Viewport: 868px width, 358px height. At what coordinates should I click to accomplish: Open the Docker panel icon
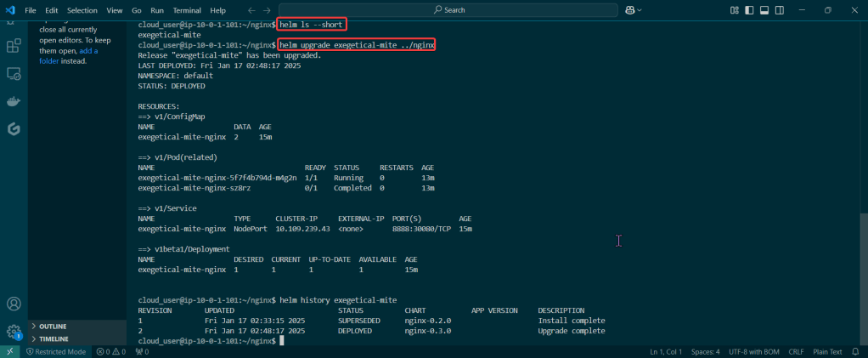click(x=14, y=102)
